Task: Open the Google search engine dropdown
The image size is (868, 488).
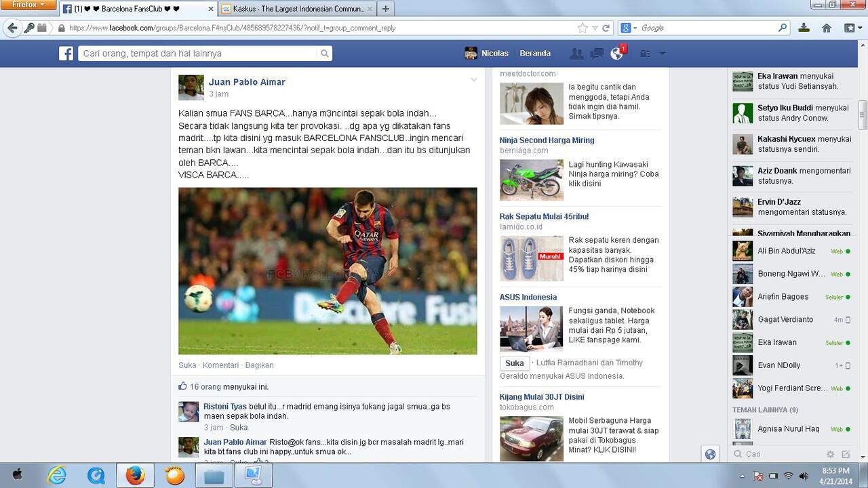Action: click(629, 28)
